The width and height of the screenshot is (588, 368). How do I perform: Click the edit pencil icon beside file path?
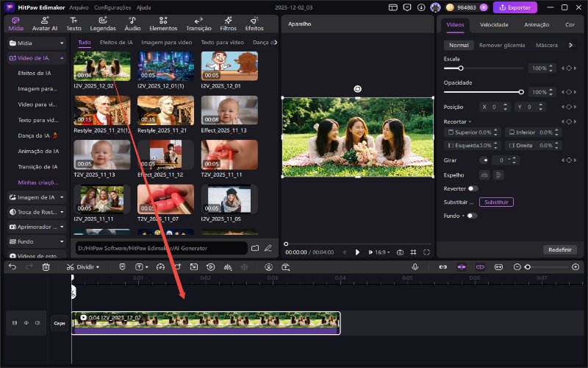(x=268, y=248)
